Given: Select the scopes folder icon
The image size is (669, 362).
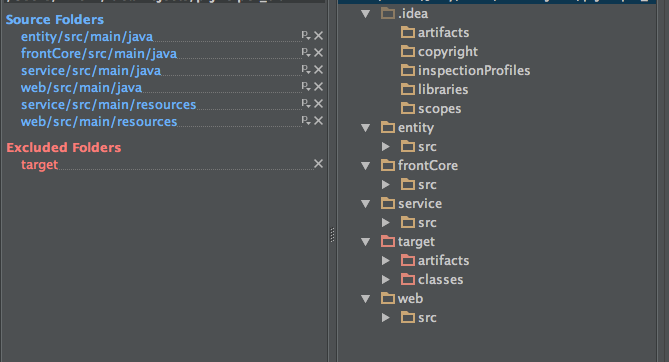Looking at the screenshot, I should tap(408, 108).
